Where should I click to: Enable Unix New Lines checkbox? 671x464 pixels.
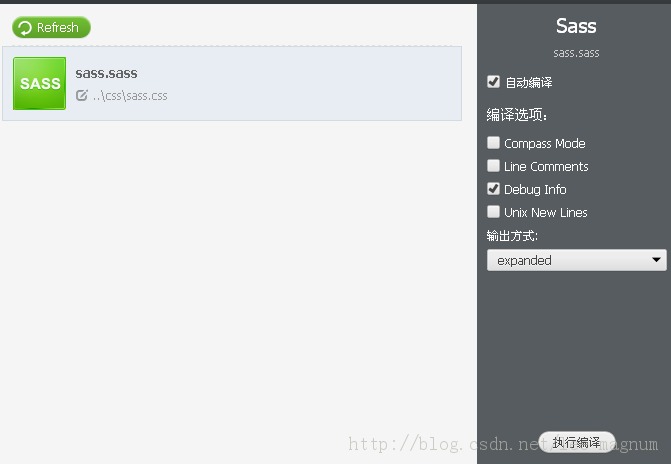pos(493,212)
